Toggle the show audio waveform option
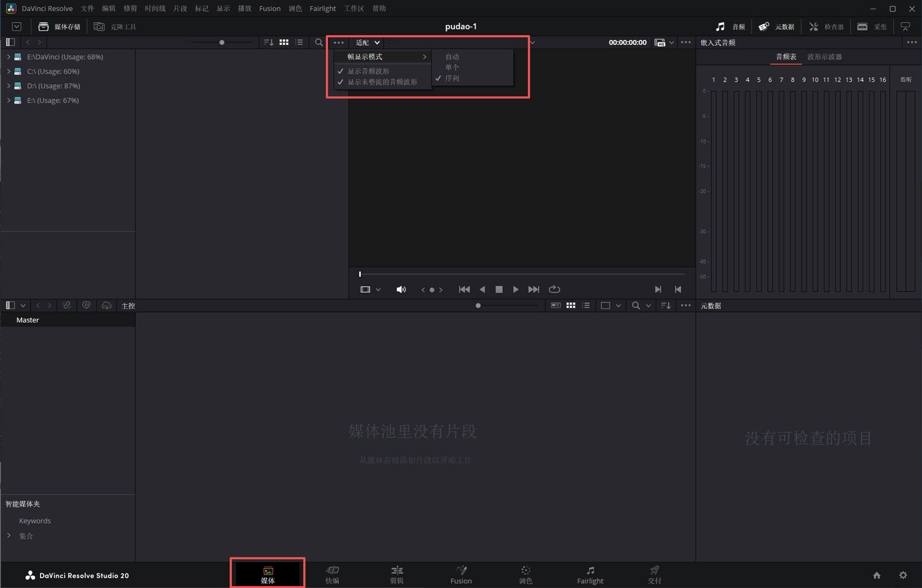The width and height of the screenshot is (922, 588). 368,71
